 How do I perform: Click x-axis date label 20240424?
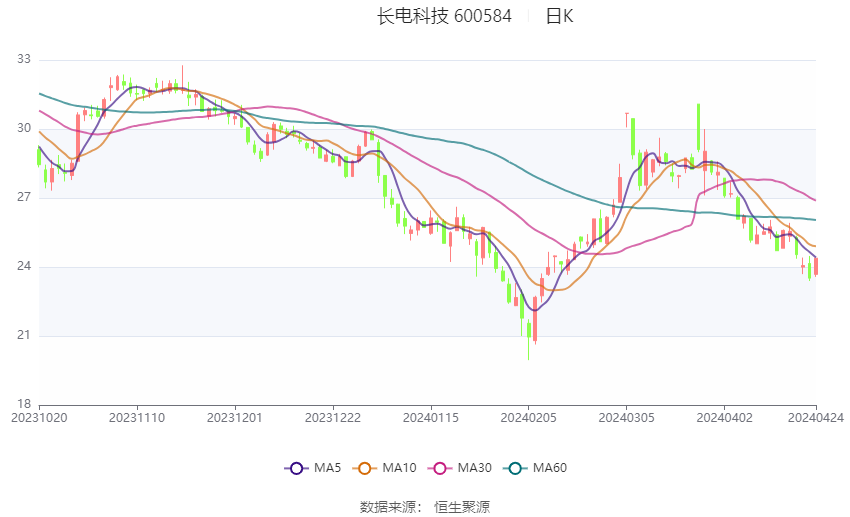816,418
